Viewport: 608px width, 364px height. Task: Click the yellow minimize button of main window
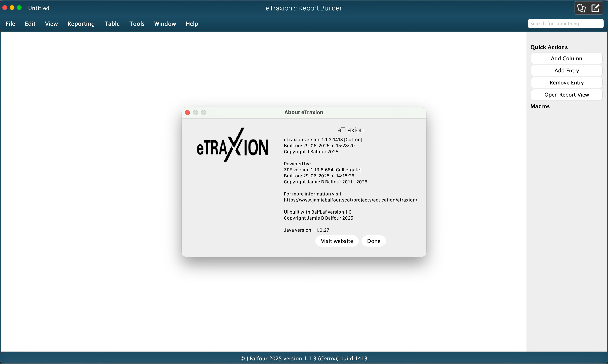[x=12, y=8]
